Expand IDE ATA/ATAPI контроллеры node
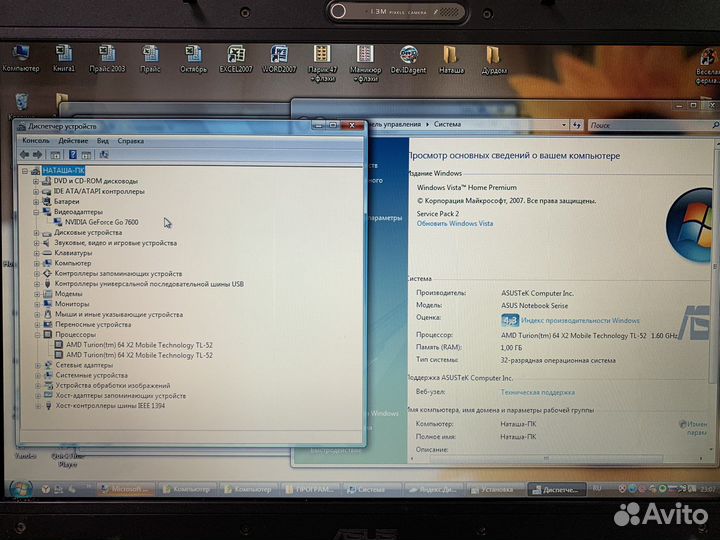Image resolution: width=720 pixels, height=540 pixels. pos(36,191)
